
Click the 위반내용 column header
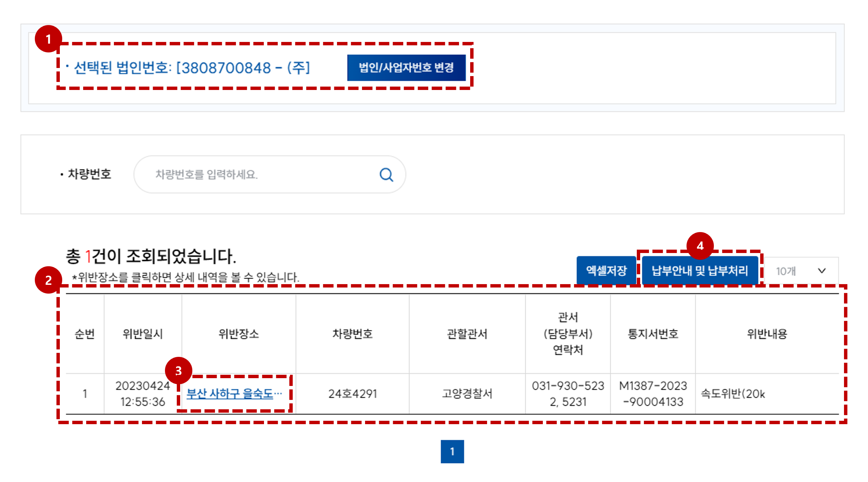767,334
